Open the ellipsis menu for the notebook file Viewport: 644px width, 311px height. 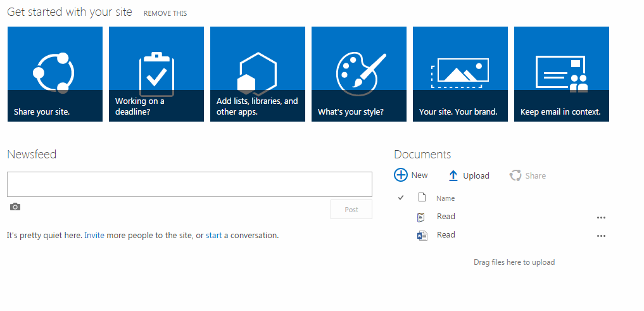point(601,217)
